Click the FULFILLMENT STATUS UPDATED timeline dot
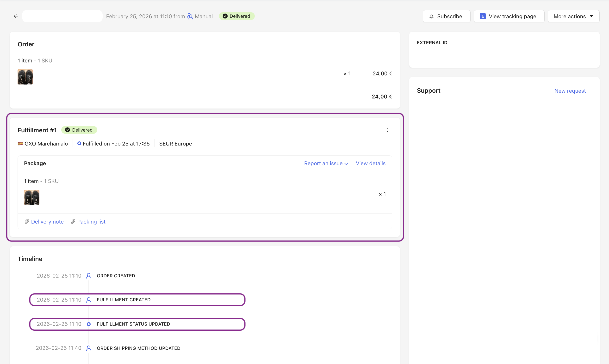 (89, 324)
